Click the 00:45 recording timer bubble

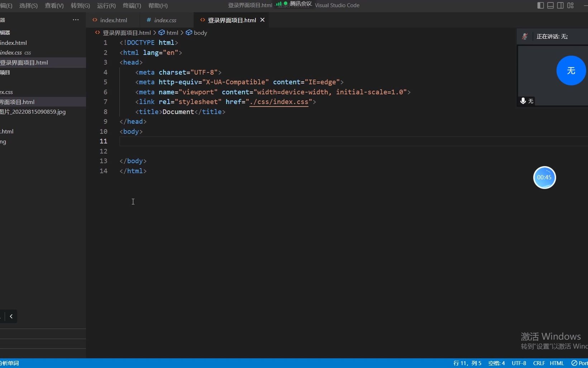544,177
